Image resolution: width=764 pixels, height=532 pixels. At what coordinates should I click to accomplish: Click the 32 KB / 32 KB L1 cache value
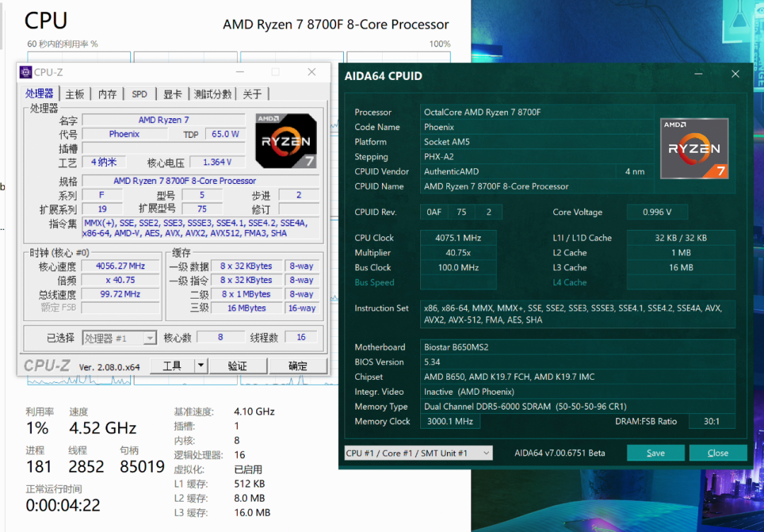[681, 238]
